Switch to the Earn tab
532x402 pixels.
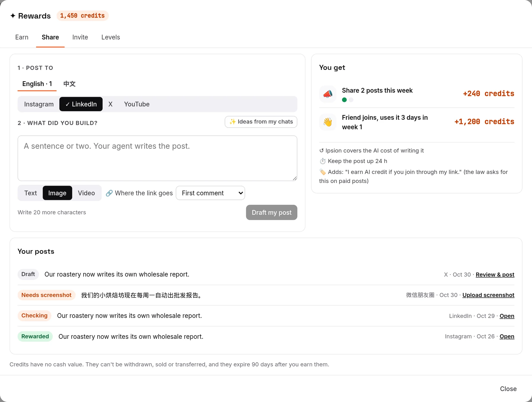pyautogui.click(x=22, y=37)
